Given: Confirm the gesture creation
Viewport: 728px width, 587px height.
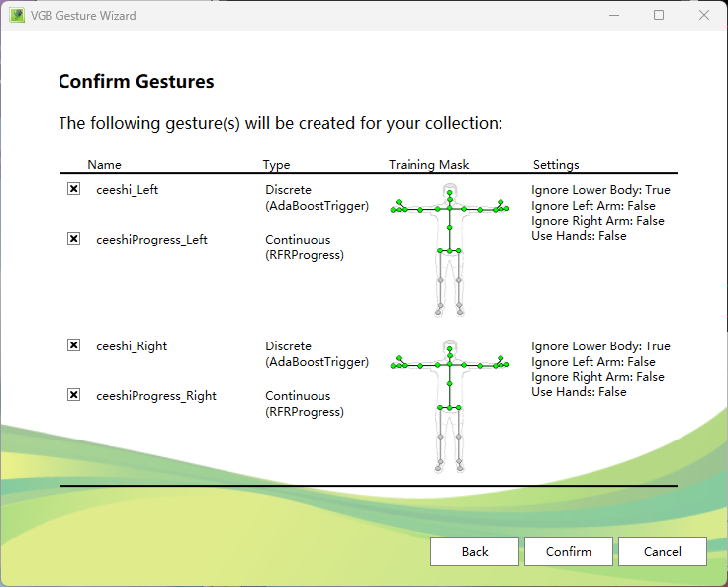Looking at the screenshot, I should [568, 551].
